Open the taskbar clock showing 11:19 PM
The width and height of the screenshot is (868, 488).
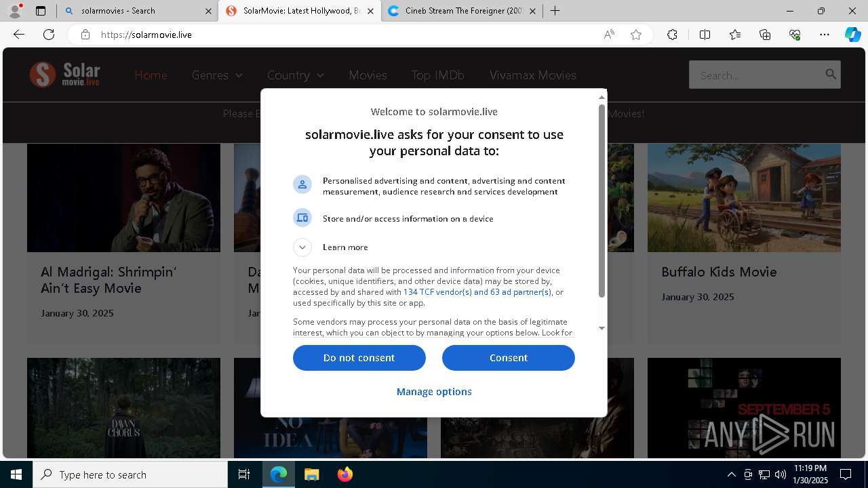click(x=810, y=474)
